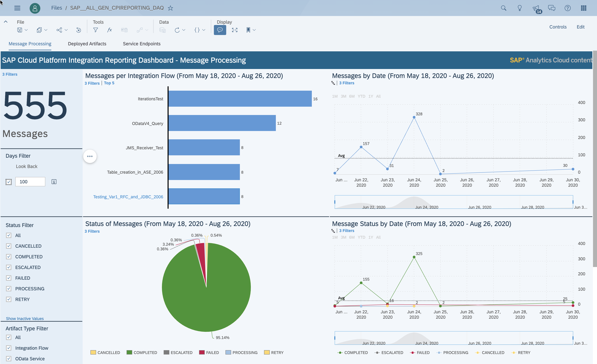The image size is (597, 364).
Task: Select the 1M range on Messages by Date
Action: 335,96
